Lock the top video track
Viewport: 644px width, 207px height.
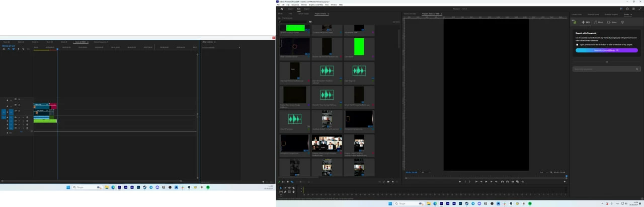pos(7,99)
